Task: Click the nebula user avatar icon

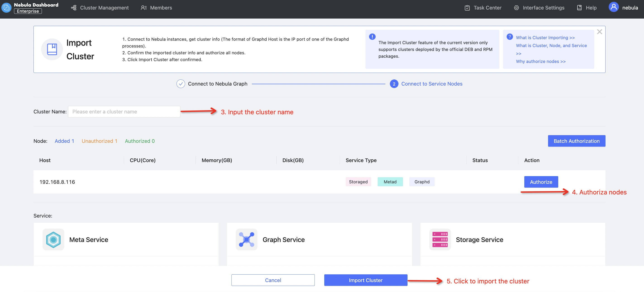Action: pos(613,7)
